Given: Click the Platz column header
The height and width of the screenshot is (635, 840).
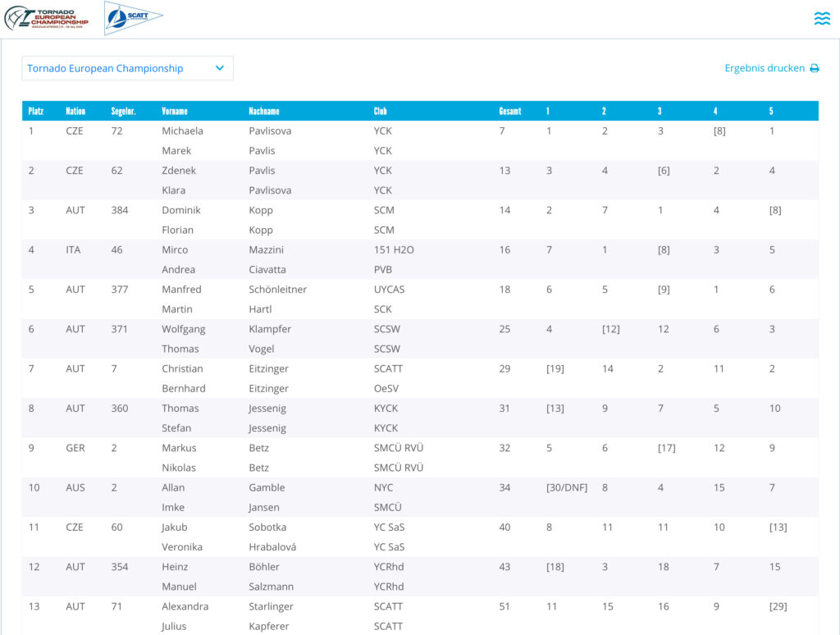Looking at the screenshot, I should coord(36,111).
